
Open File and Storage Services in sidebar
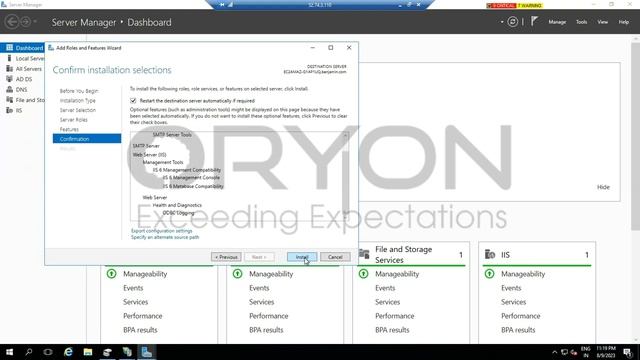click(25, 100)
